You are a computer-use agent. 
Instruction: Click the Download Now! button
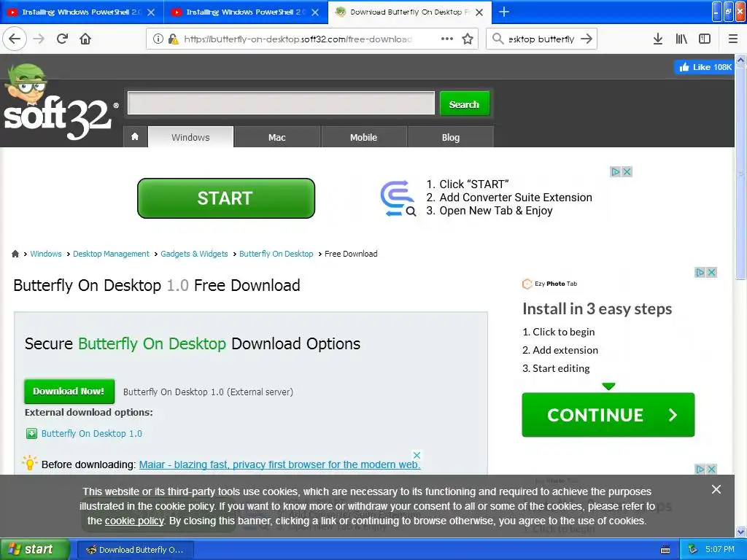69,391
